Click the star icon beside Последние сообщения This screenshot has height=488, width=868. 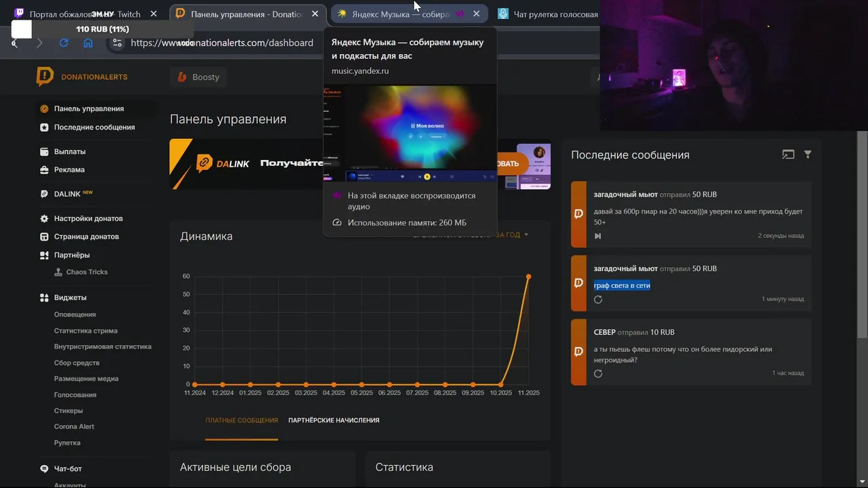pyautogui.click(x=44, y=127)
